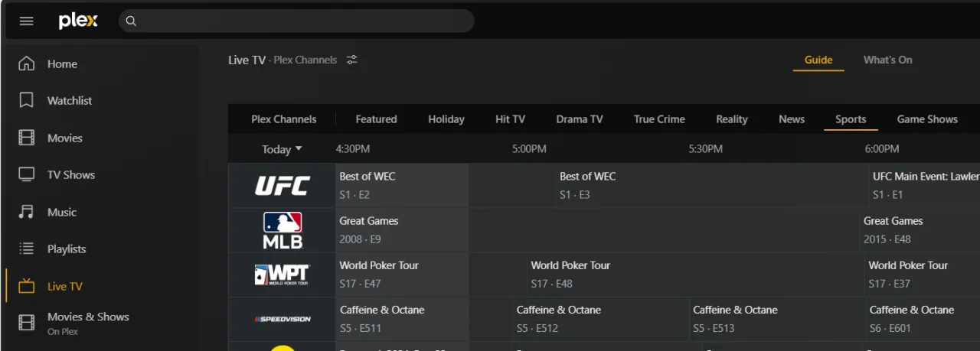980x351 pixels.
Task: Open World Poker Tour S17 · E47
Action: [x=431, y=275]
